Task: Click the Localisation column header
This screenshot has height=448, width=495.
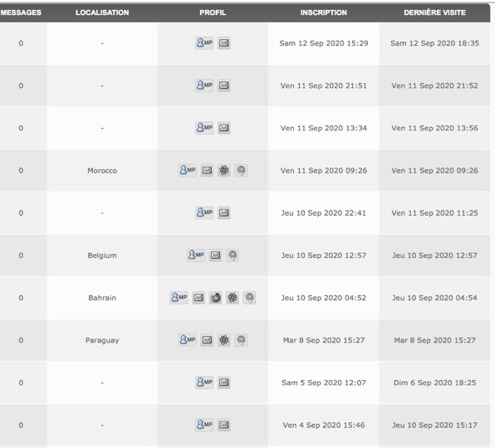Action: [102, 12]
